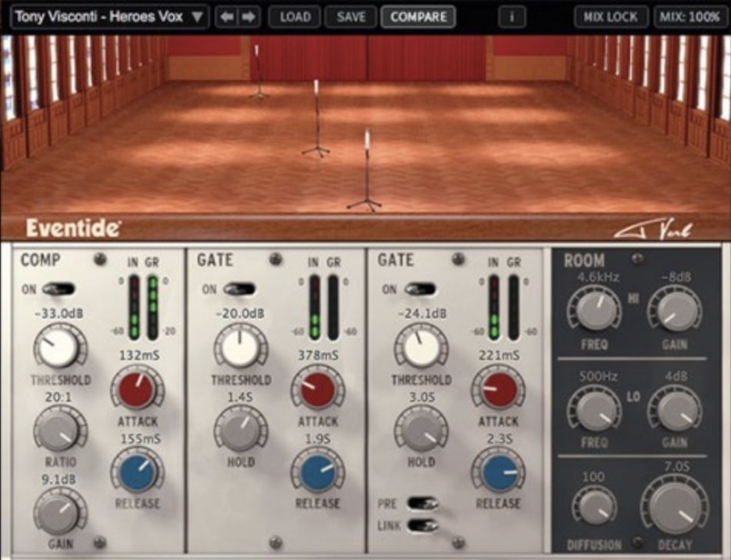Toggle the second GATE ON switch
Screen dimensions: 731x560
[419, 289]
